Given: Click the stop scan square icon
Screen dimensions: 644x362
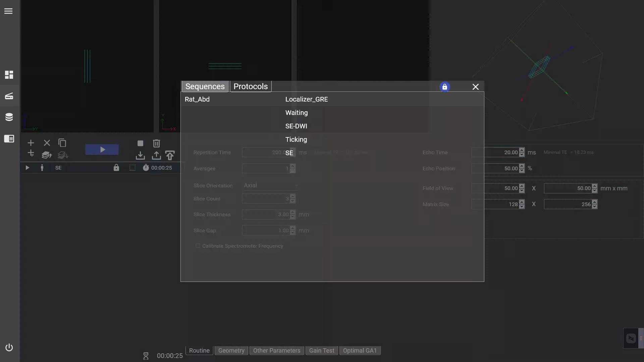Looking at the screenshot, I should [140, 143].
